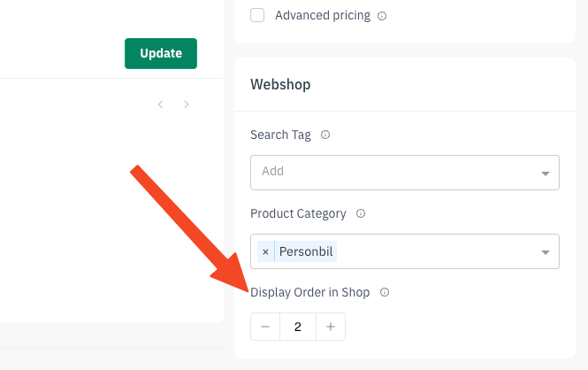588x370 pixels.
Task: Go to next item with right chevron
Action: pos(186,104)
